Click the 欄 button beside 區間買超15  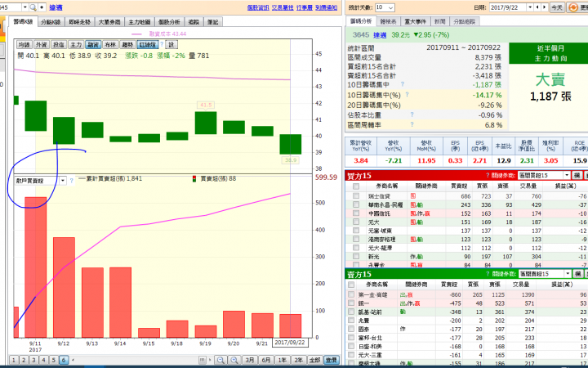[577, 175]
